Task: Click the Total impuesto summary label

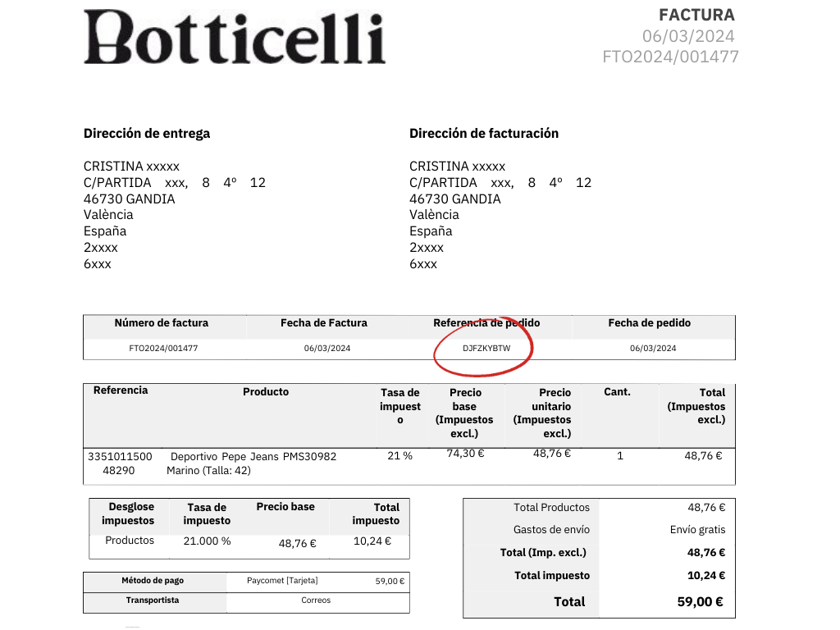Action: coord(551,576)
